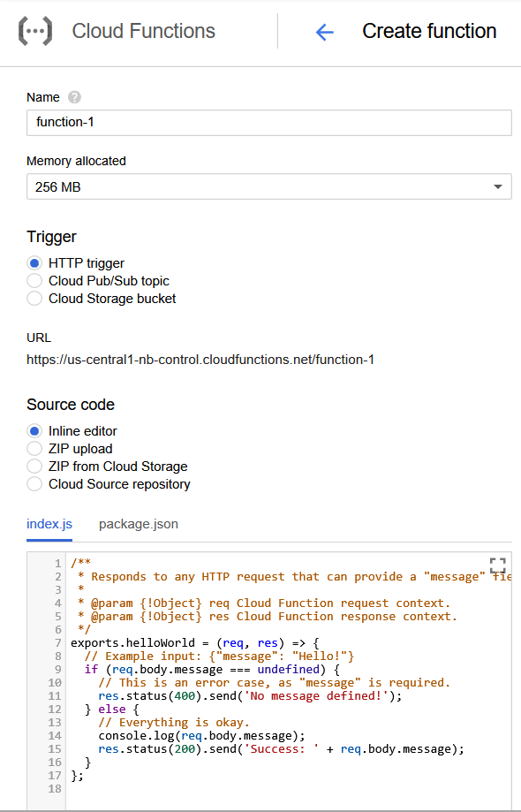Image resolution: width=521 pixels, height=812 pixels.
Task: Select ZIP upload source option
Action: [x=34, y=449]
